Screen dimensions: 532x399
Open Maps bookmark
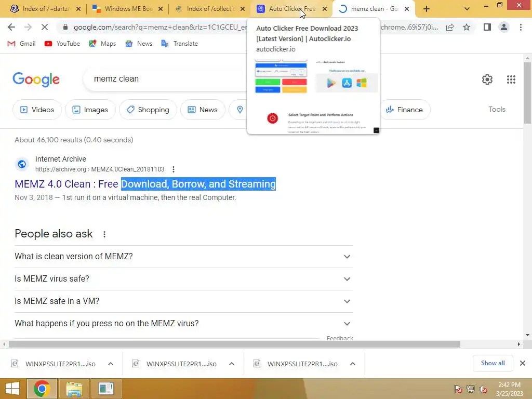pyautogui.click(x=102, y=44)
